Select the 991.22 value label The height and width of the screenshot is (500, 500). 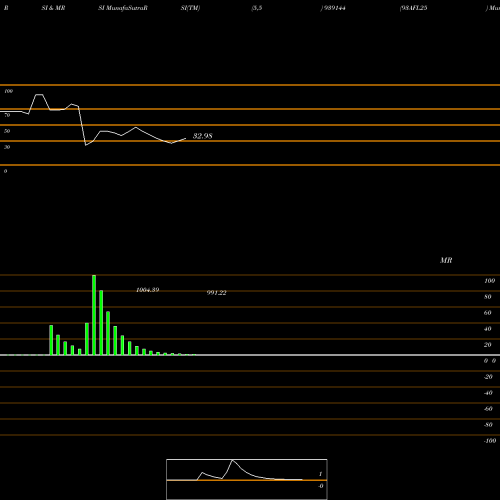tap(217, 293)
